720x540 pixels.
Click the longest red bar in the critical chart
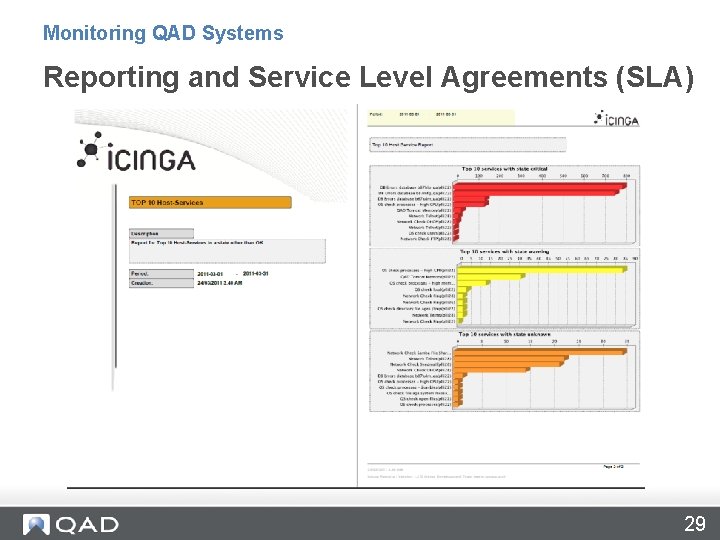pos(540,186)
